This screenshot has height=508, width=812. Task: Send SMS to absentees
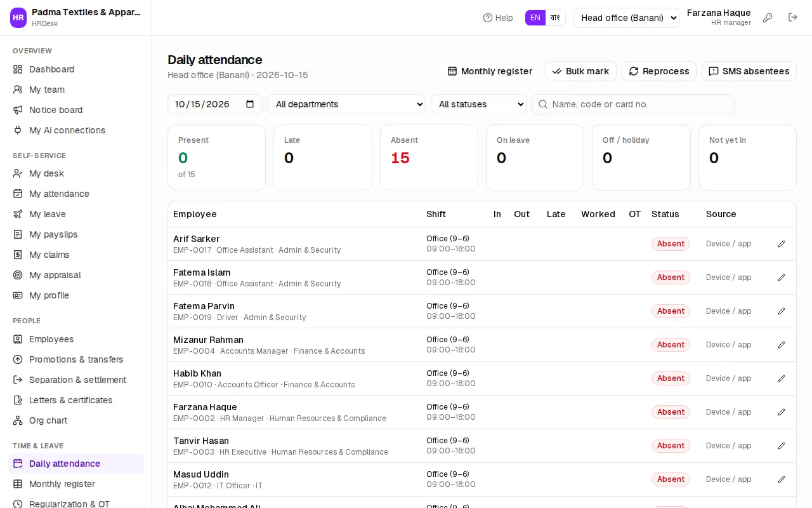click(x=749, y=71)
